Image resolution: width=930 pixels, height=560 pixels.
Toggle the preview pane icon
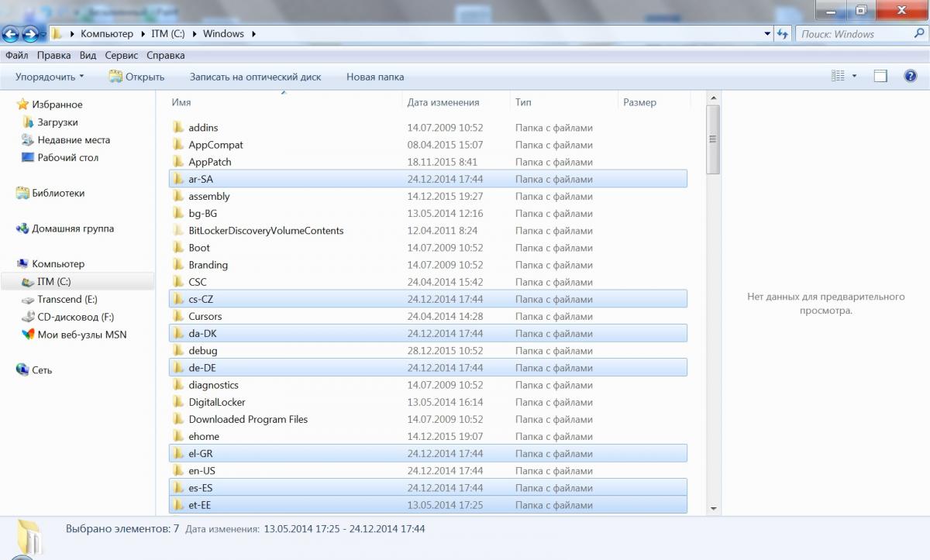pyautogui.click(x=880, y=76)
